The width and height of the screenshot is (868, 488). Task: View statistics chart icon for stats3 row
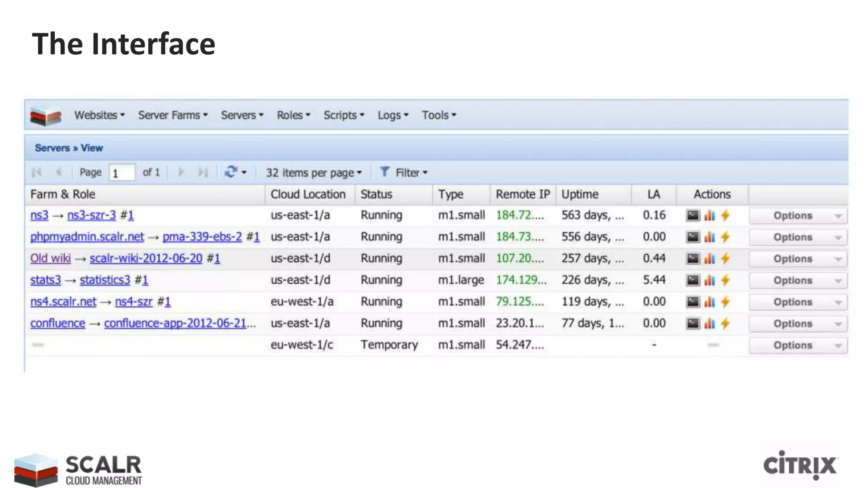pos(709,280)
